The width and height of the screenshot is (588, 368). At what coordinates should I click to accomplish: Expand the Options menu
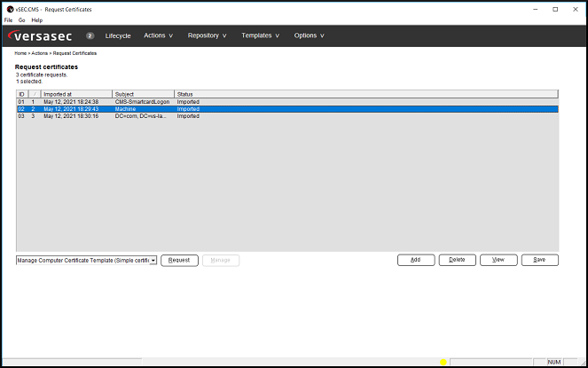coord(309,35)
